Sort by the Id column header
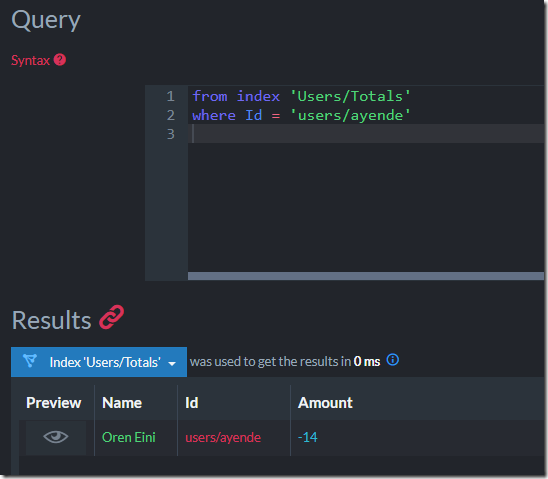 tap(192, 403)
